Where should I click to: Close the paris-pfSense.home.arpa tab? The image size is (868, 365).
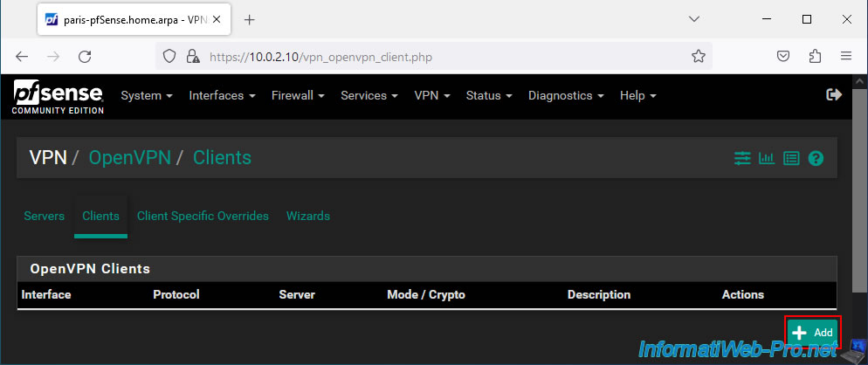(217, 19)
